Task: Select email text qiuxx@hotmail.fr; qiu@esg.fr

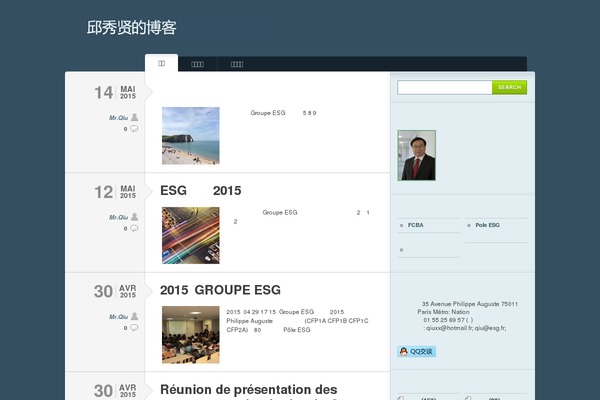Action: [466, 328]
